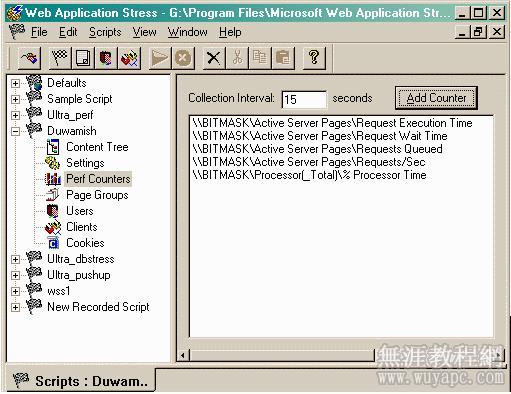Expand the Ultra_dbstress node
This screenshot has width=511, height=394.
15,259
